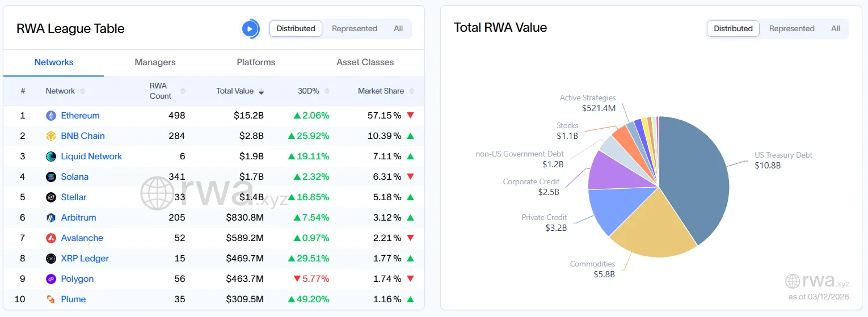868x317 pixels.
Task: Click the Arbitrum logo icon
Action: point(51,218)
